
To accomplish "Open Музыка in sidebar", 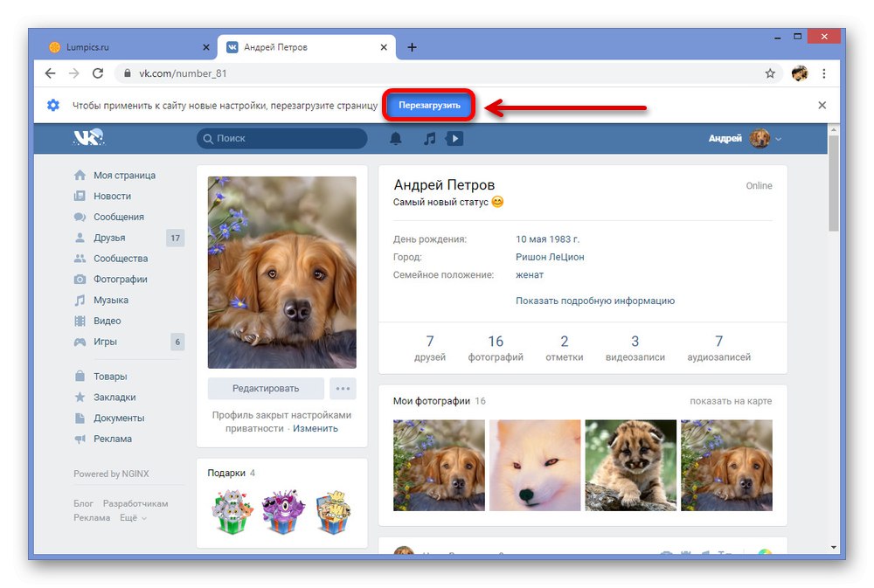I will (x=111, y=300).
